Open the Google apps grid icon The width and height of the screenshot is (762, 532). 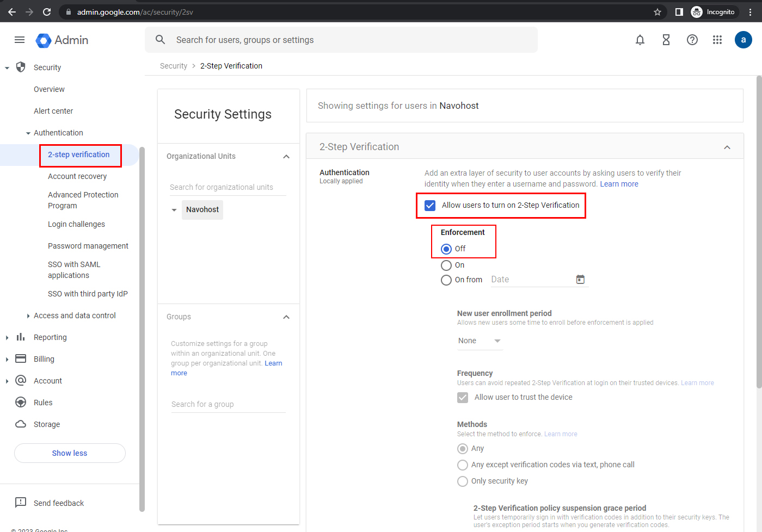click(717, 40)
